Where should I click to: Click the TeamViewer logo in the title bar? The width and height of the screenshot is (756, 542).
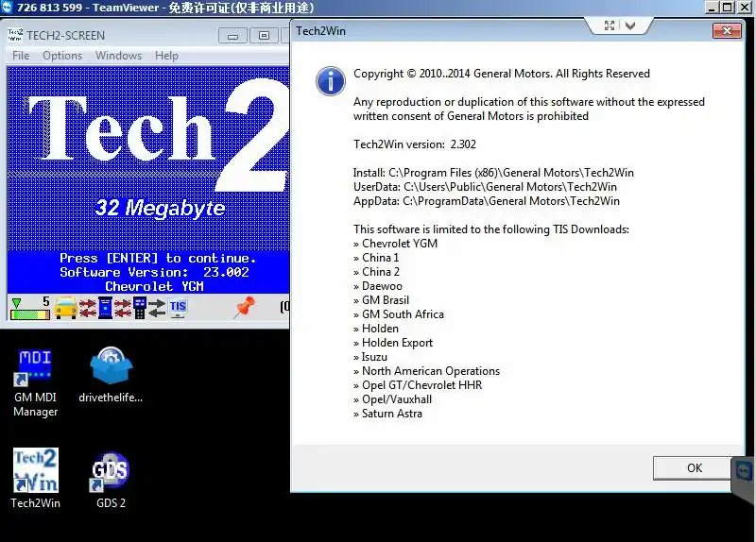click(7, 8)
